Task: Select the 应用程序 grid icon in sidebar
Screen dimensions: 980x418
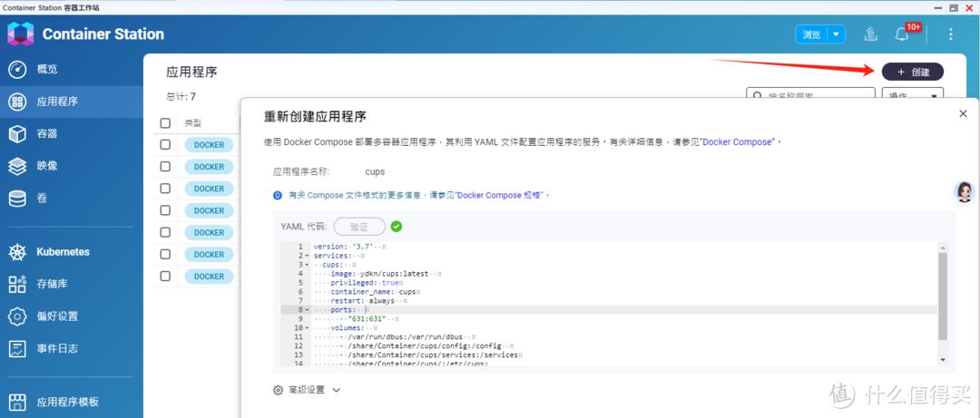Action: pyautogui.click(x=17, y=102)
